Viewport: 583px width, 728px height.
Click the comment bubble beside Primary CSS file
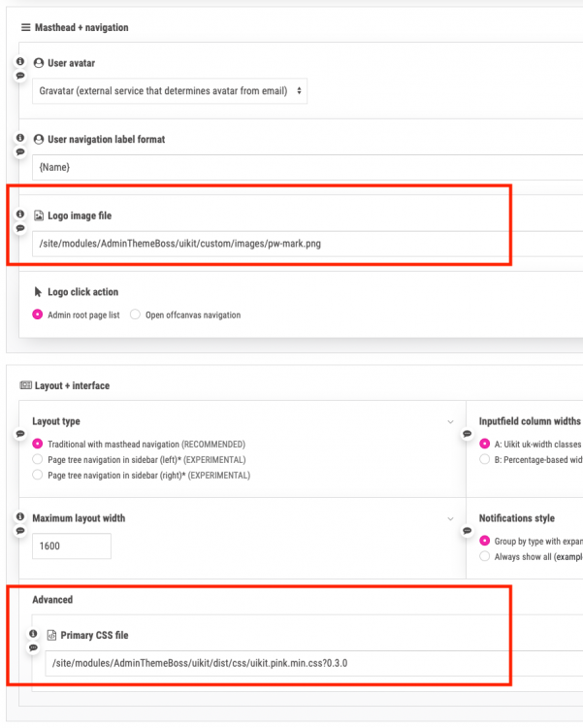pos(33,647)
